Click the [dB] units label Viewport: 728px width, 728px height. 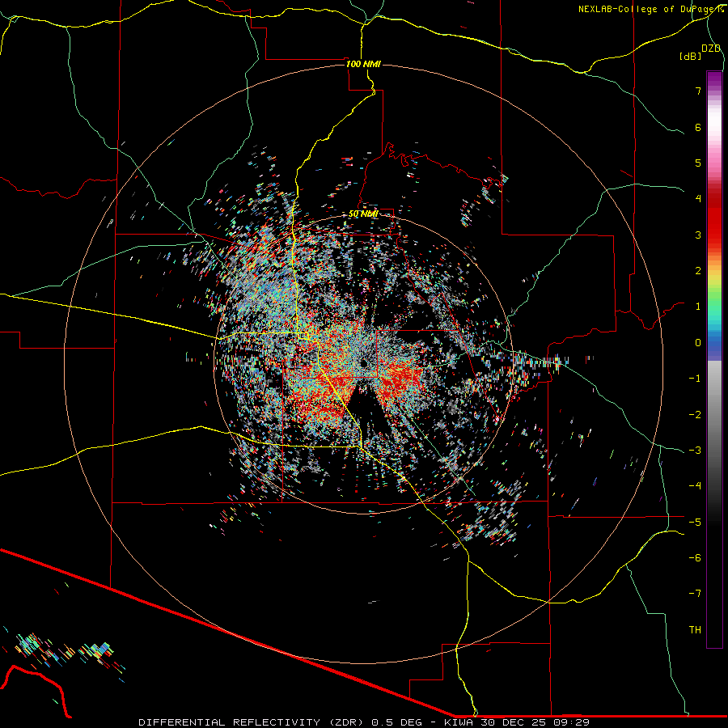pos(690,56)
